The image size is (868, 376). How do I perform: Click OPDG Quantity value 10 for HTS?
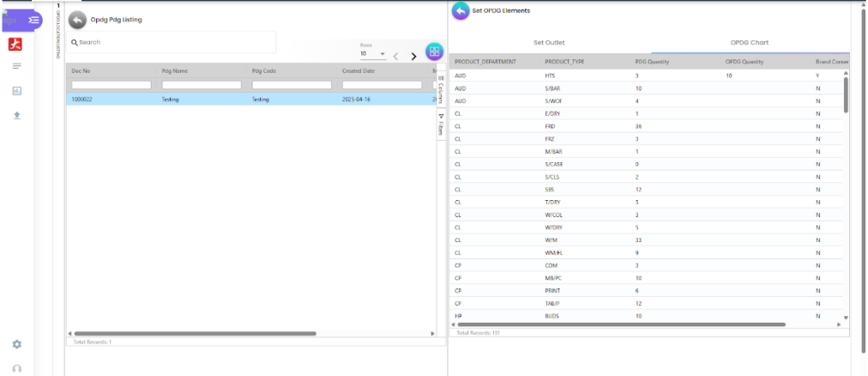click(x=728, y=75)
